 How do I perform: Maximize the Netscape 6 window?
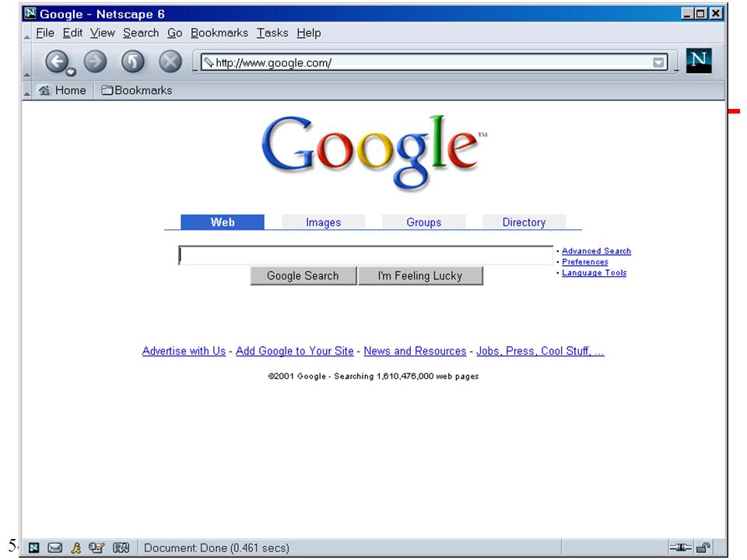pos(700,13)
